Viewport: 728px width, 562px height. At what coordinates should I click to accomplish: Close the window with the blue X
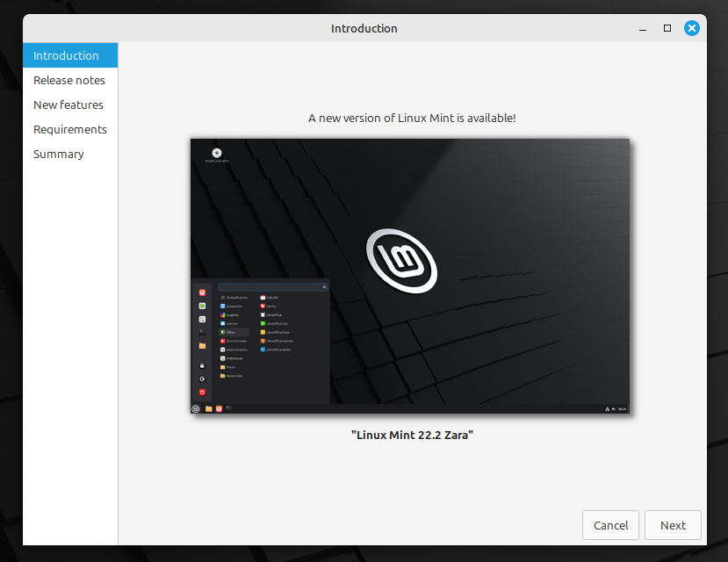(692, 28)
